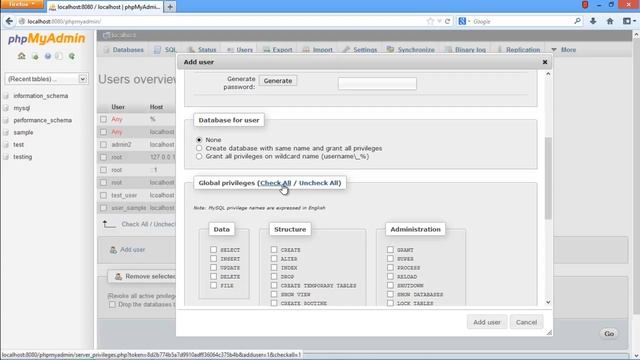
Task: Bookmark this page with star icon
Action: 430,21
